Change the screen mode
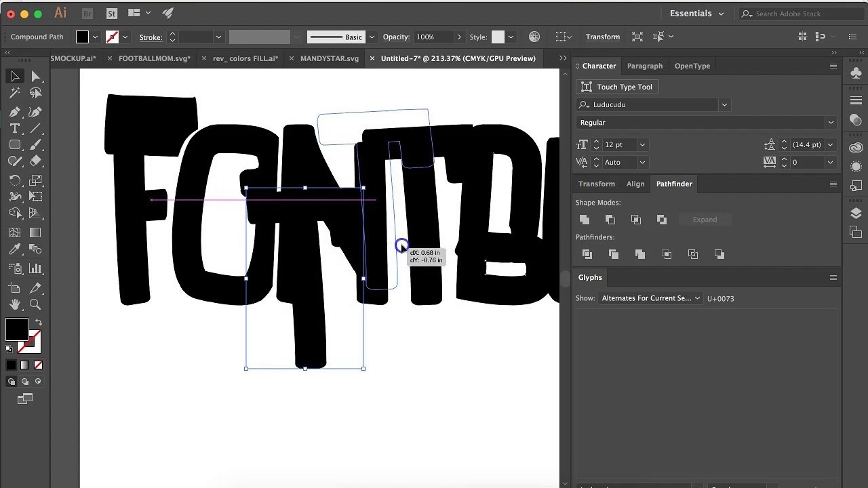Screen dimensions: 868x488 [x=25, y=399]
